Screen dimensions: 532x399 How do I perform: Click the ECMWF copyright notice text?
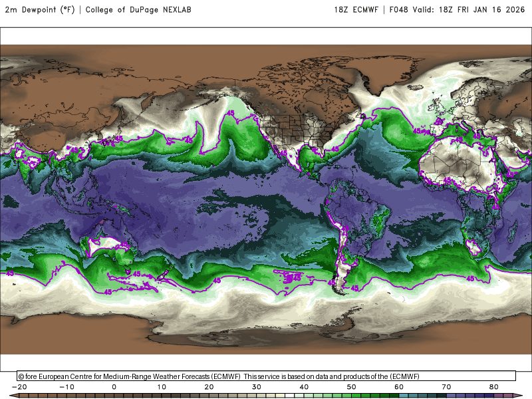click(x=219, y=376)
